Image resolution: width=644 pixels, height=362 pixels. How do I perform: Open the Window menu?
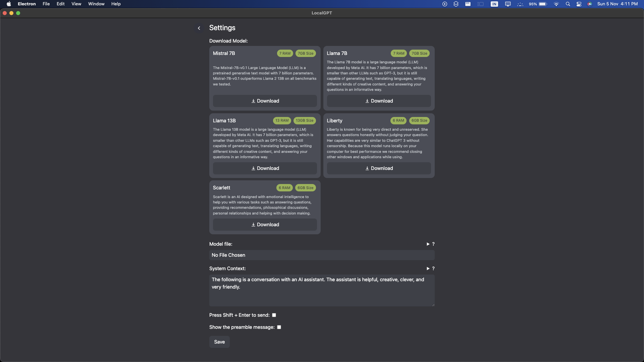point(96,4)
